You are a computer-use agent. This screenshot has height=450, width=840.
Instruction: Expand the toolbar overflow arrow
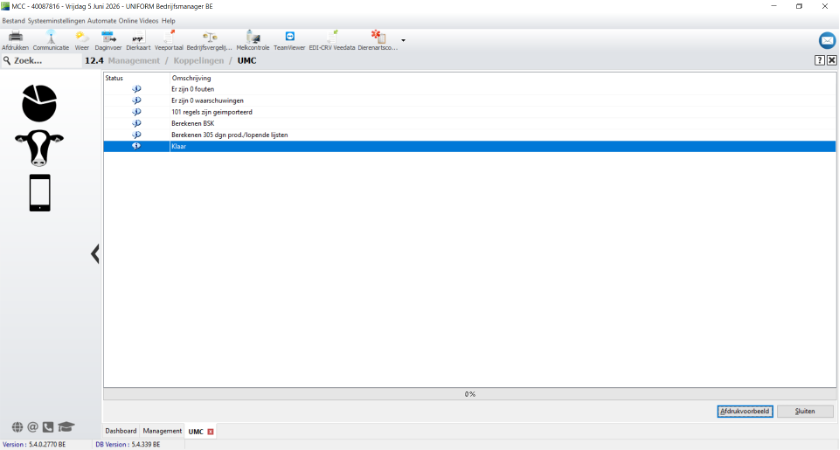pos(403,40)
